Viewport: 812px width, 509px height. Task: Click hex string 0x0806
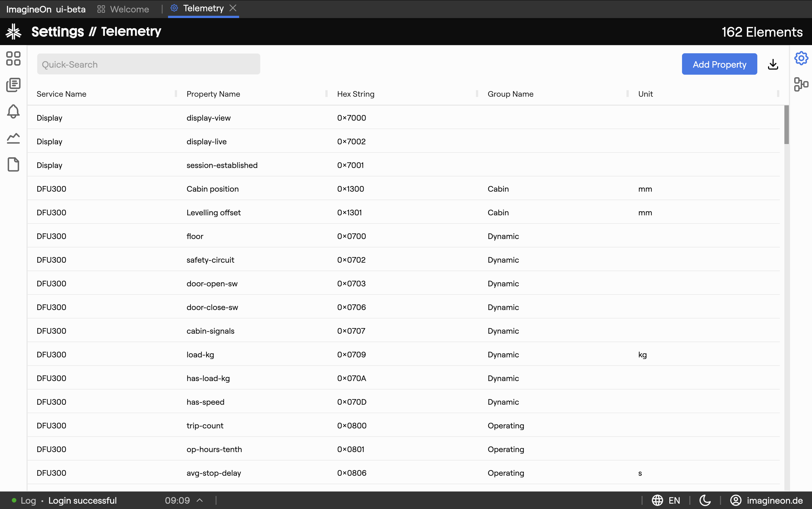coord(352,473)
